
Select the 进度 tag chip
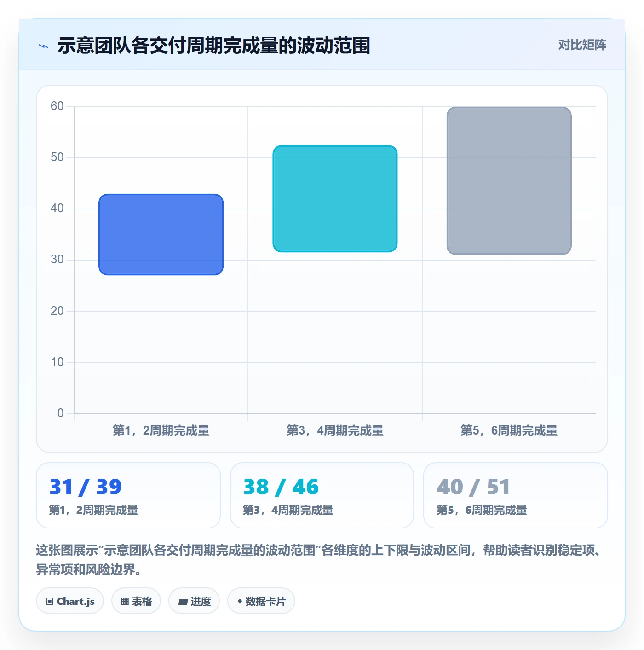(x=194, y=601)
